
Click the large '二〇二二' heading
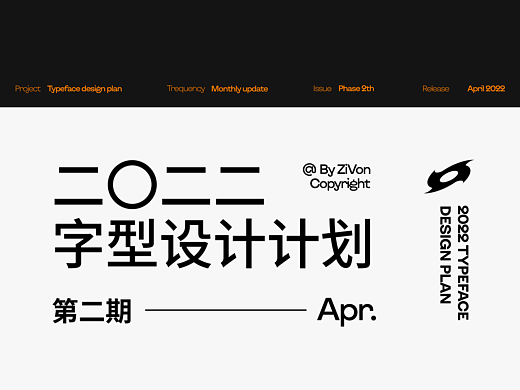pos(159,185)
